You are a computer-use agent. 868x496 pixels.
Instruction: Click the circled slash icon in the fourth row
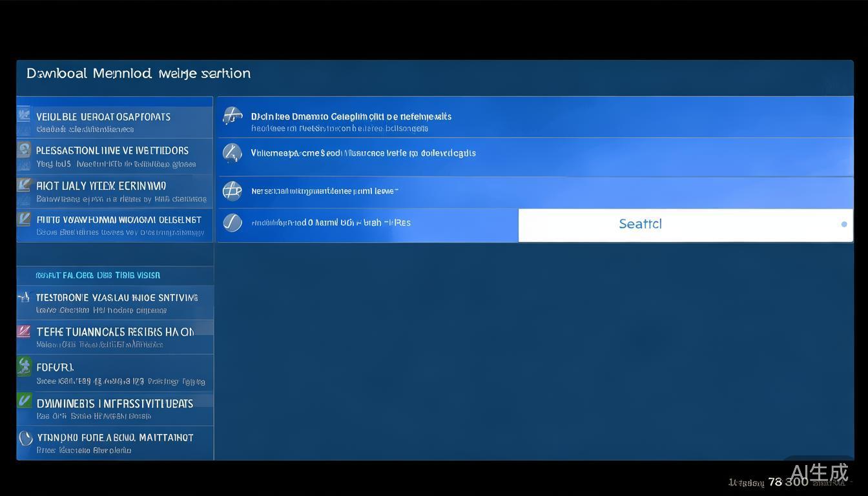pyautogui.click(x=232, y=223)
